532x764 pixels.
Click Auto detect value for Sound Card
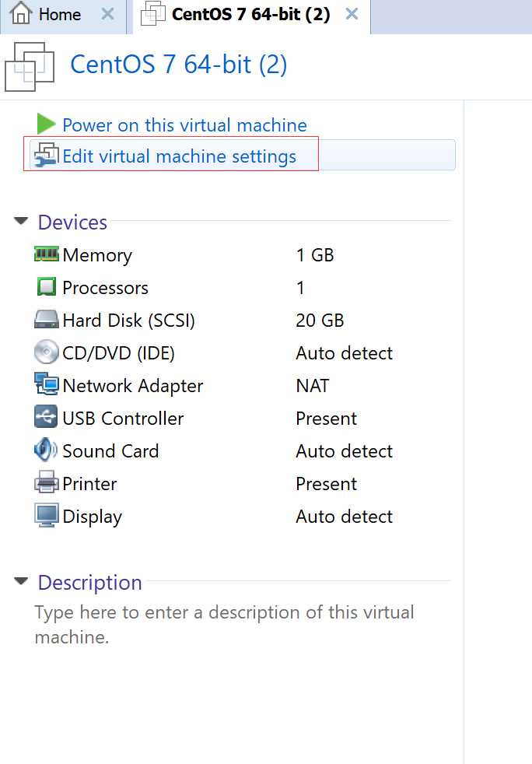(x=344, y=450)
